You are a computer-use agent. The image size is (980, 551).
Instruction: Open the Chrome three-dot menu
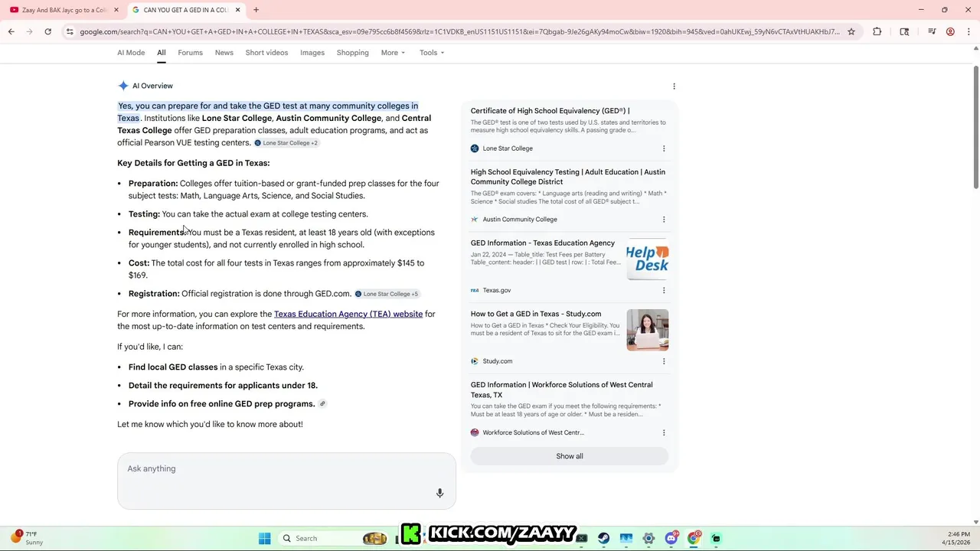click(969, 31)
